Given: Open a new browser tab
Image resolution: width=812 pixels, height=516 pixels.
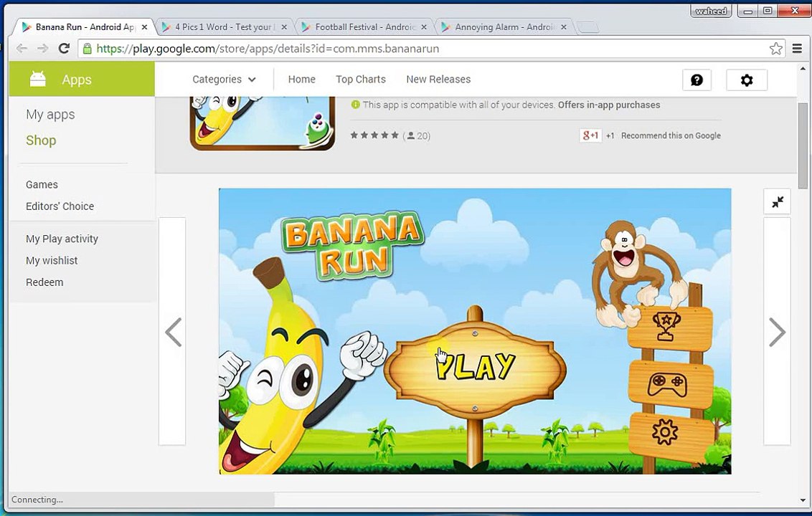Looking at the screenshot, I should (x=587, y=27).
